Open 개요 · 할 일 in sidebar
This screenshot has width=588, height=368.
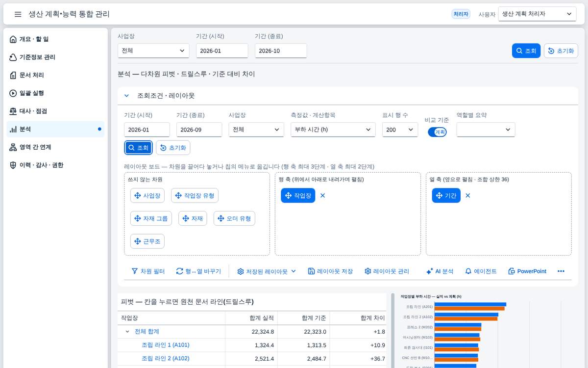point(55,39)
